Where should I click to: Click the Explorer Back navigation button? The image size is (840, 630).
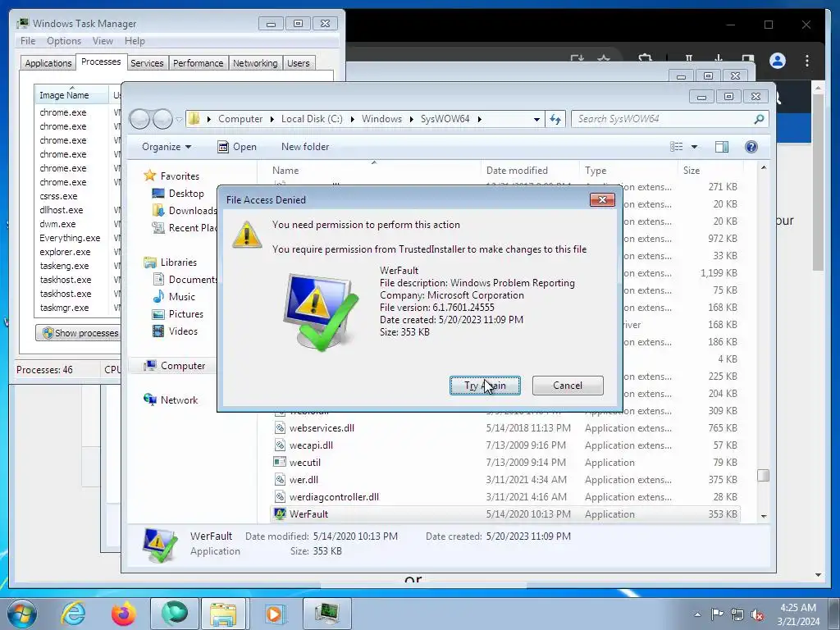(139, 119)
